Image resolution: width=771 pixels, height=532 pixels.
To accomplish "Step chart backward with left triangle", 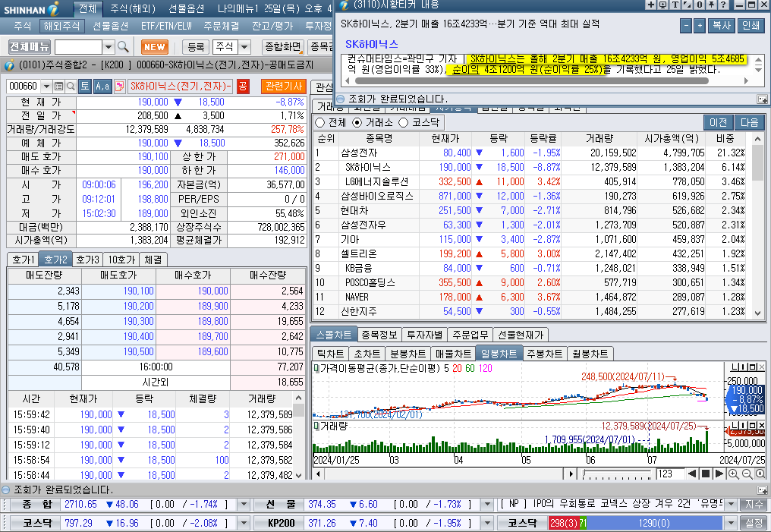I will coord(692,474).
